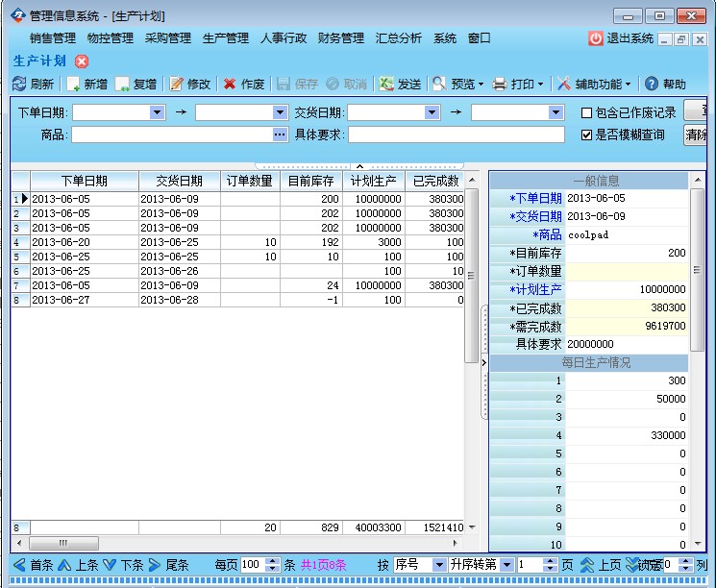Open the 财务管理 menu
Screen dimensions: 716x588
click(341, 38)
